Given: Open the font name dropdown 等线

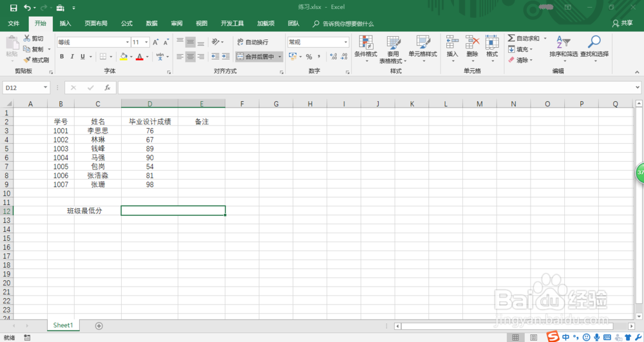Looking at the screenshot, I should click(x=128, y=42).
